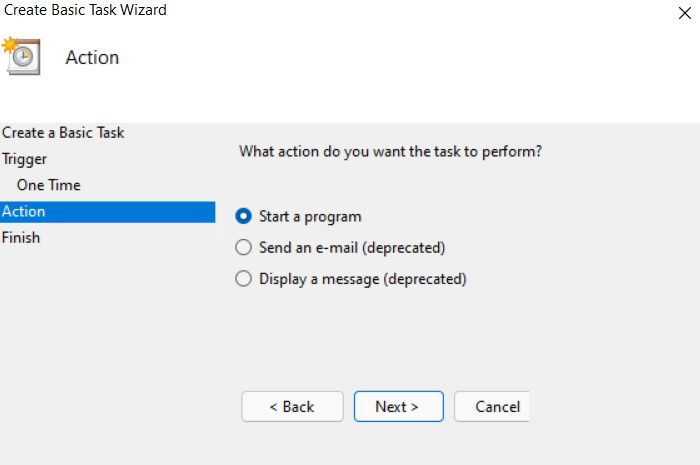The image size is (700, 465).
Task: Click the wizard title bar text
Action: (85, 10)
